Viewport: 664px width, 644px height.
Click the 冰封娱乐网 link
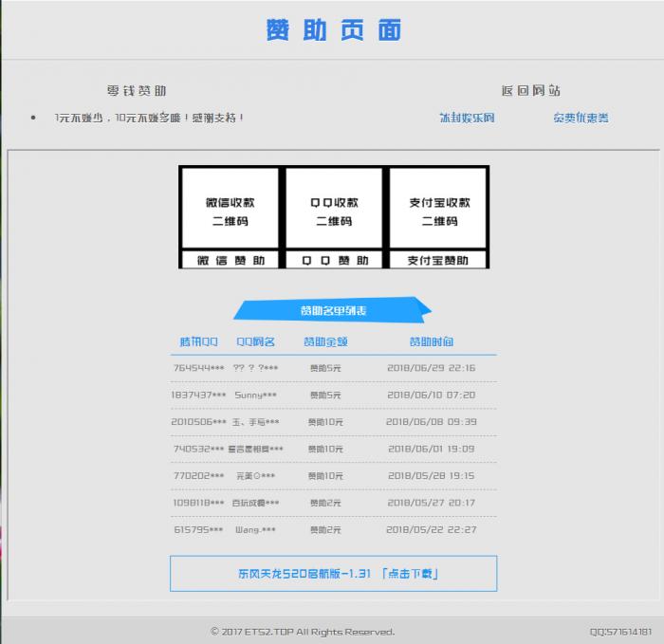467,118
